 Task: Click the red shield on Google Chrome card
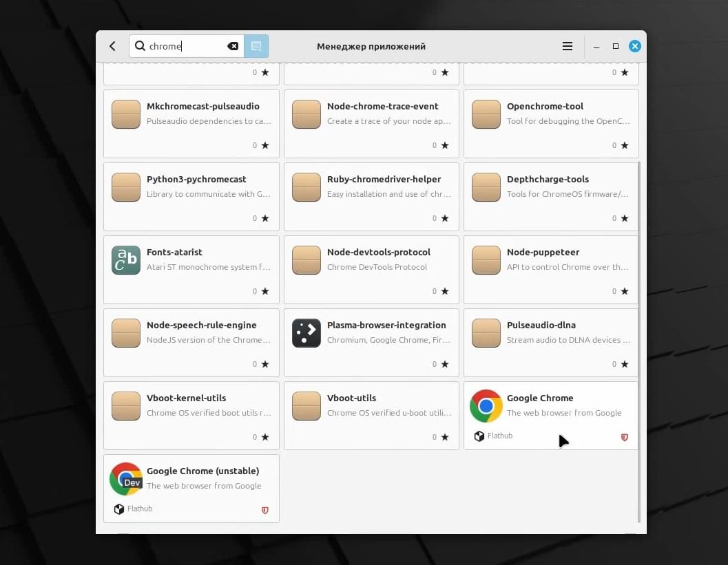point(625,437)
